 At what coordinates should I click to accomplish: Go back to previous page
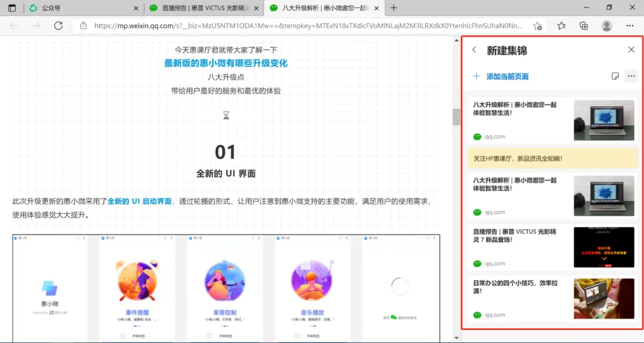14,26
